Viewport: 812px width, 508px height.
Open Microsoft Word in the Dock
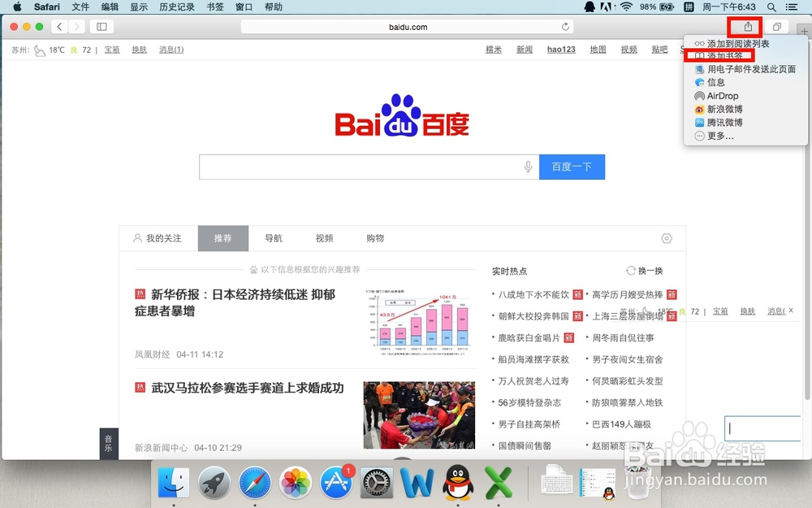point(417,482)
